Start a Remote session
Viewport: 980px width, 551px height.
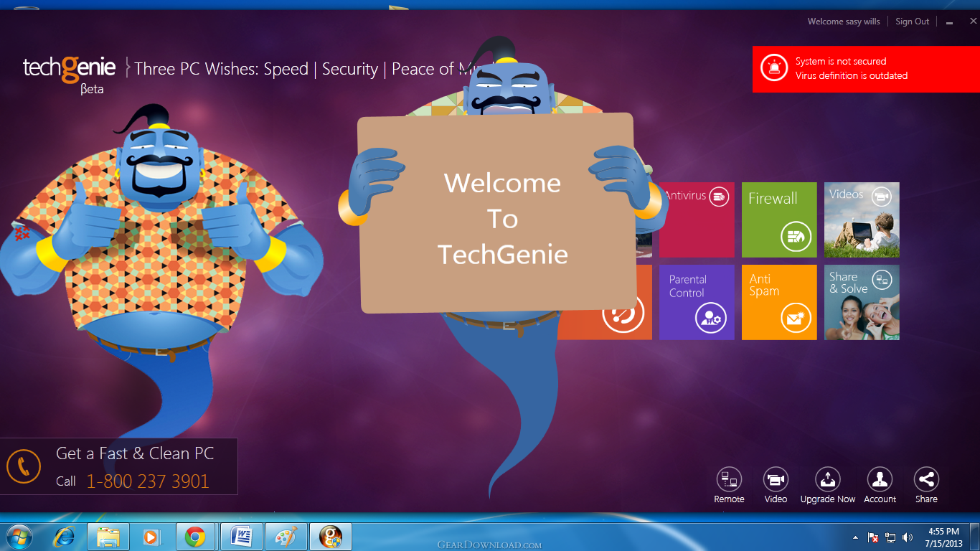click(x=729, y=486)
